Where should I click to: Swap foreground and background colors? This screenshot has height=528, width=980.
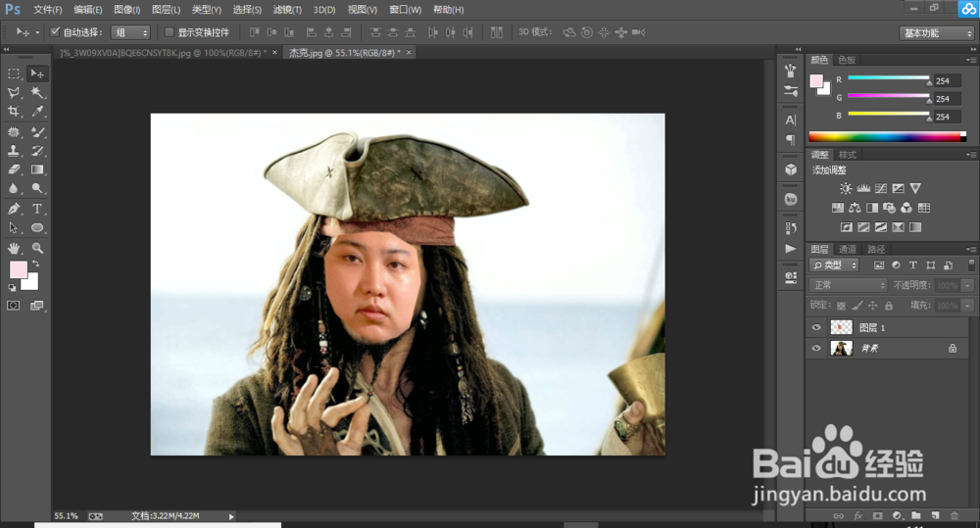coord(36,264)
